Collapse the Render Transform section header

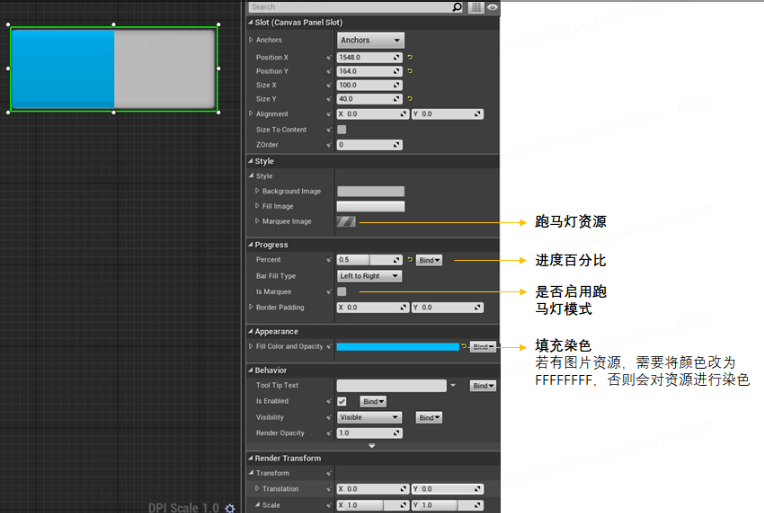tap(250, 458)
